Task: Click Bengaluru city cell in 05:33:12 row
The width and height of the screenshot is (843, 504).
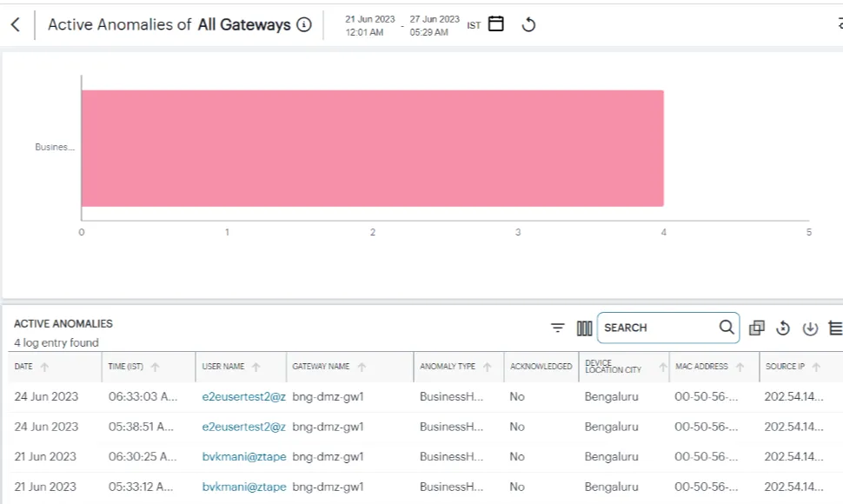Action: tap(611, 487)
